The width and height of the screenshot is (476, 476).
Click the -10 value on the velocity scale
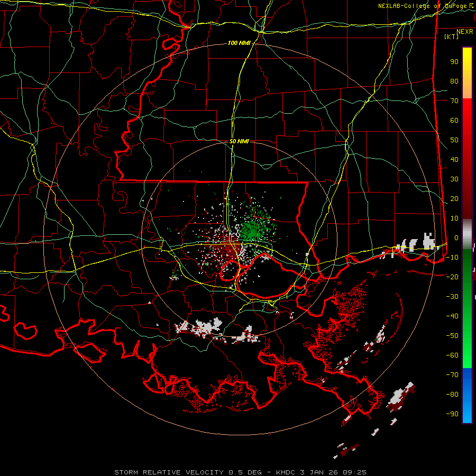click(x=452, y=258)
